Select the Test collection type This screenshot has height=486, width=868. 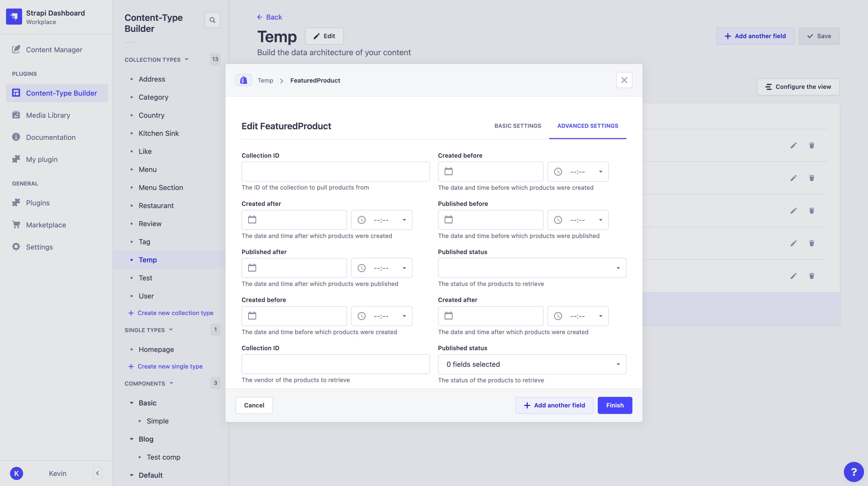click(x=145, y=278)
